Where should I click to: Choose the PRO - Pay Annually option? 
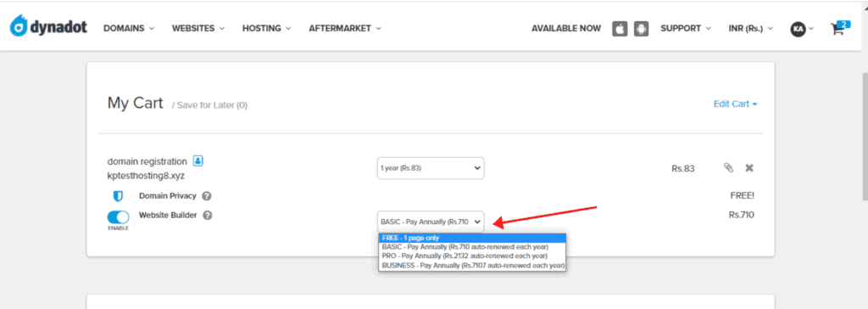473,256
